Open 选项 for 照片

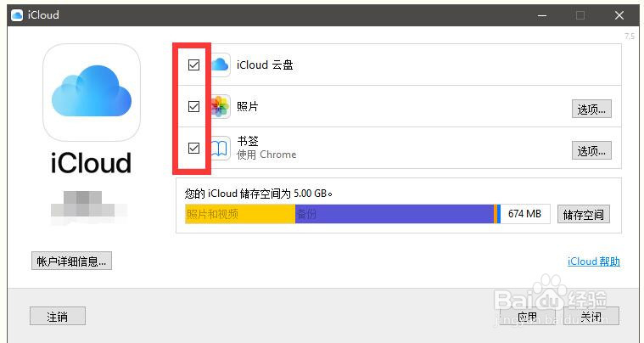[x=591, y=109]
